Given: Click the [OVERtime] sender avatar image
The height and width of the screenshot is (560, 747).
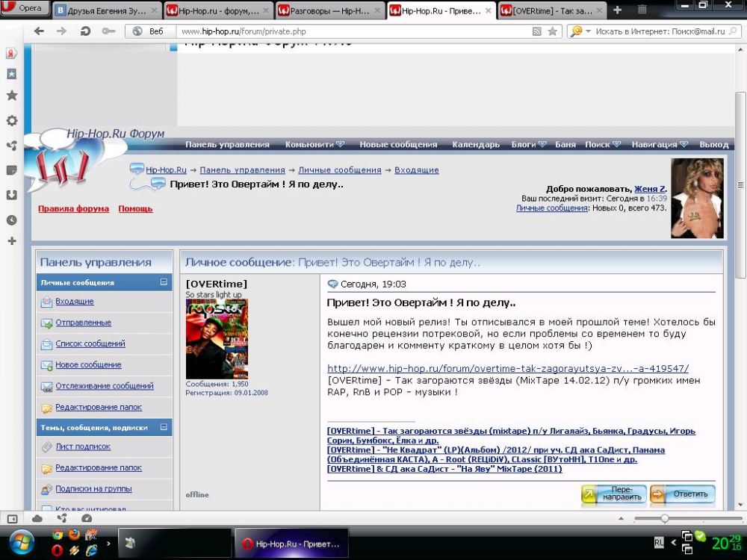Looking at the screenshot, I should 217,338.
